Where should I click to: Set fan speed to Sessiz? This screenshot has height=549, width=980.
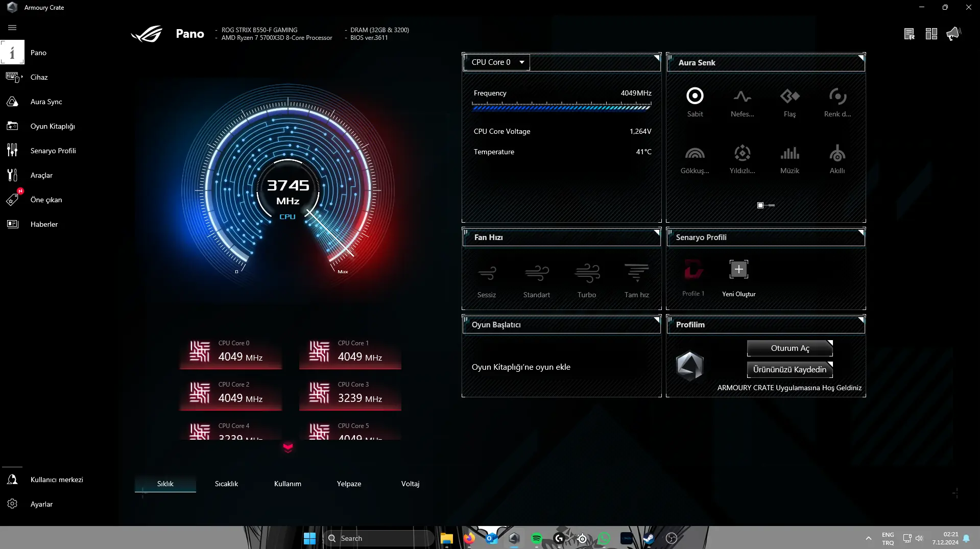pos(487,281)
